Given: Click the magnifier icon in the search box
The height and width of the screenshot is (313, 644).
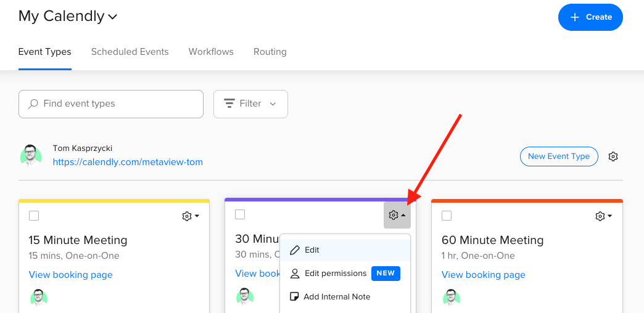Looking at the screenshot, I should pos(33,104).
